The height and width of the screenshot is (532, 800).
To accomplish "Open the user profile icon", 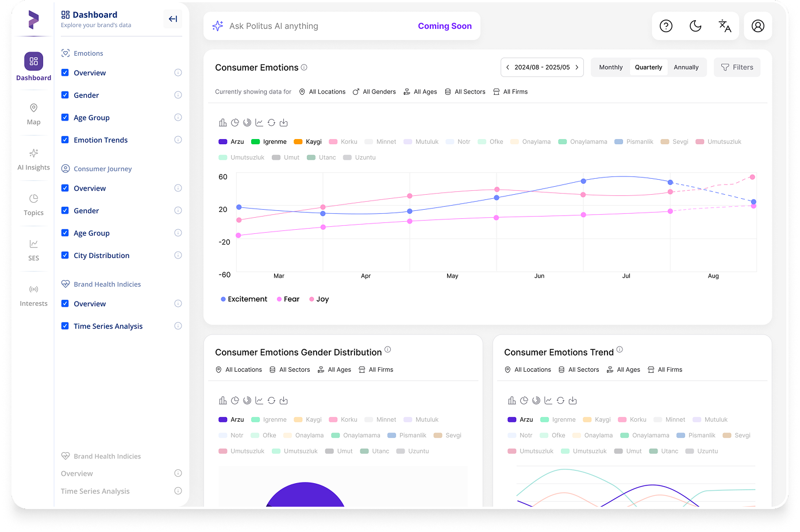I will 757,26.
